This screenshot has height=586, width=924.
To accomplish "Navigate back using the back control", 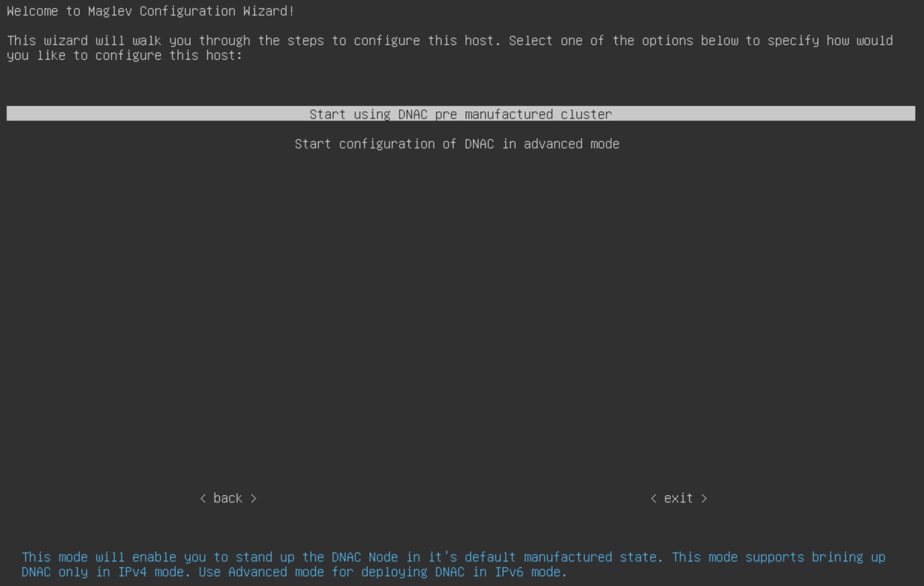I will point(228,499).
